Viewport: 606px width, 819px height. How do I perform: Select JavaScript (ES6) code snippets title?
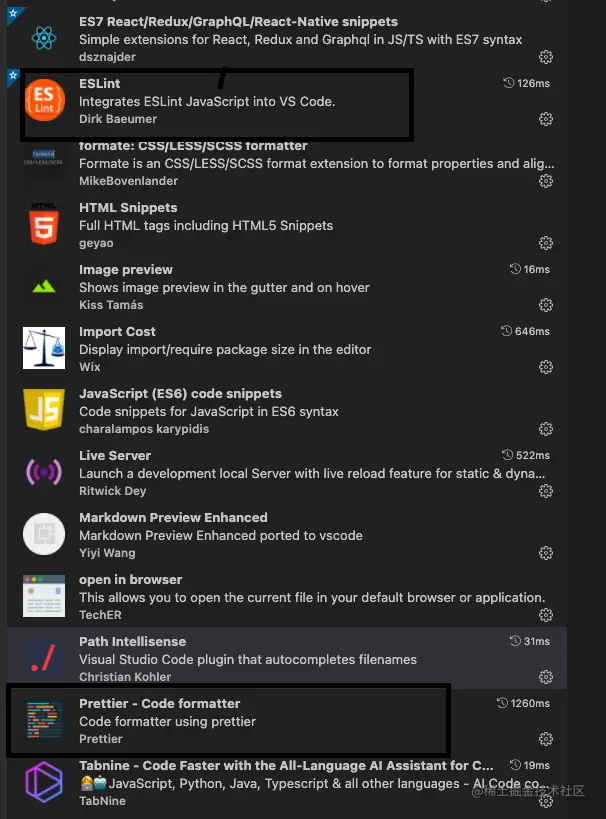tap(180, 393)
